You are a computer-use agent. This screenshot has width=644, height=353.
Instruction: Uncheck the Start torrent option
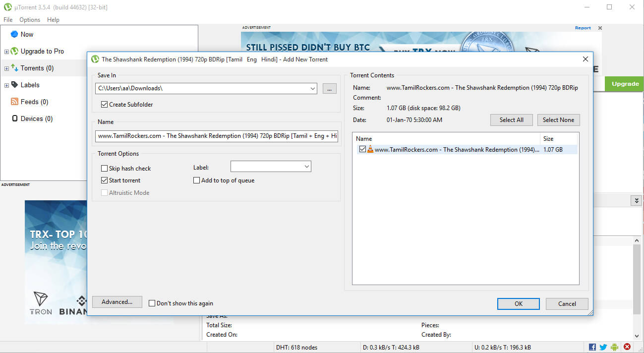[x=104, y=180]
